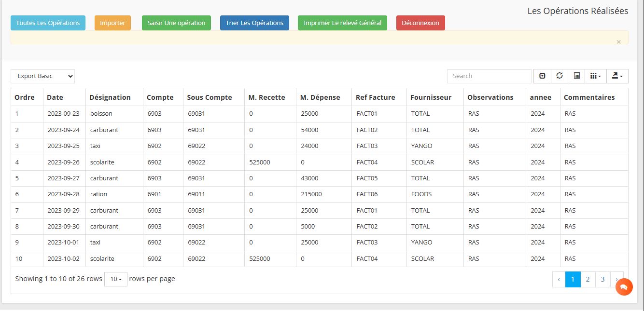Click the M. Recette column header
Viewport: 644px width, 311px height.
coord(270,97)
